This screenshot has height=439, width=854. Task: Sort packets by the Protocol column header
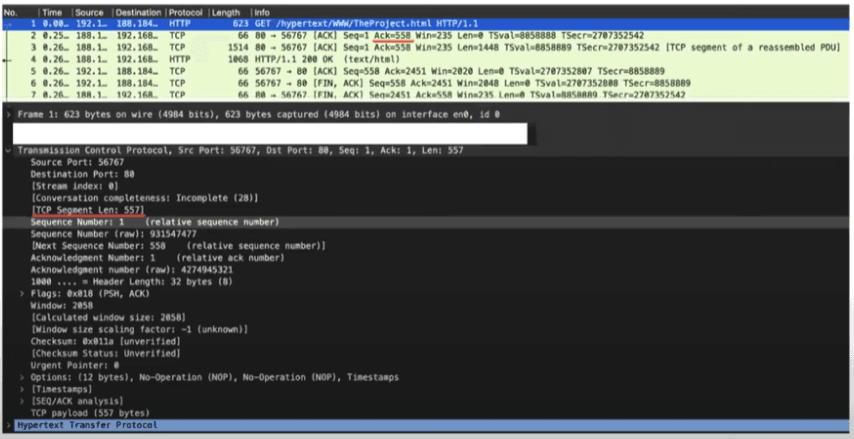[186, 12]
